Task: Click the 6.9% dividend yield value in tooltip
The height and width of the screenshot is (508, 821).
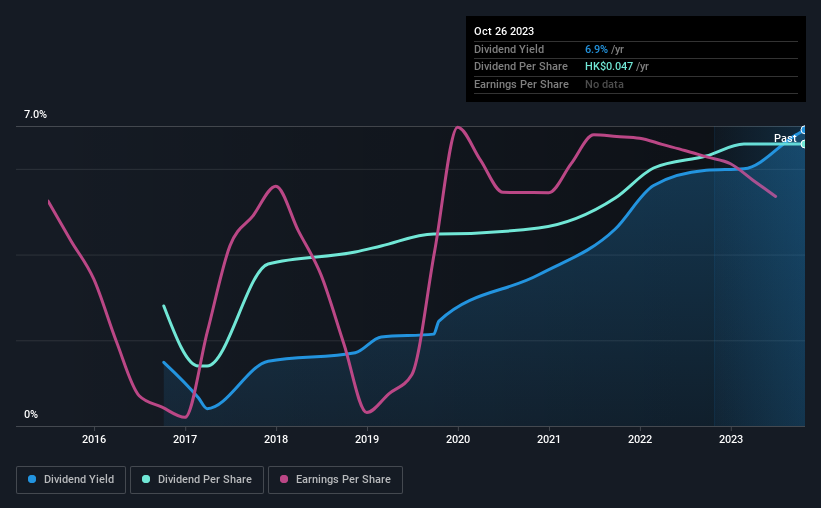Action: coord(596,49)
